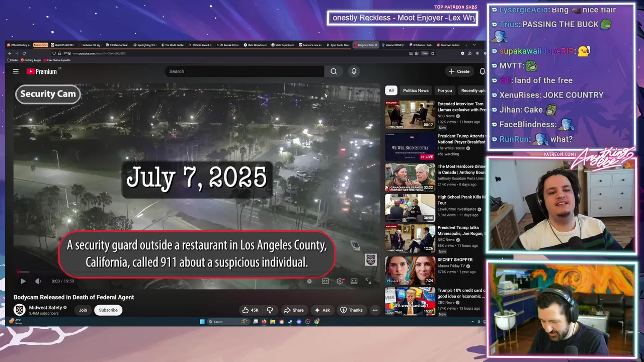Viewport: 644px width, 362px height.
Task: Open the Dailies bookmarks folder
Action: [12, 60]
